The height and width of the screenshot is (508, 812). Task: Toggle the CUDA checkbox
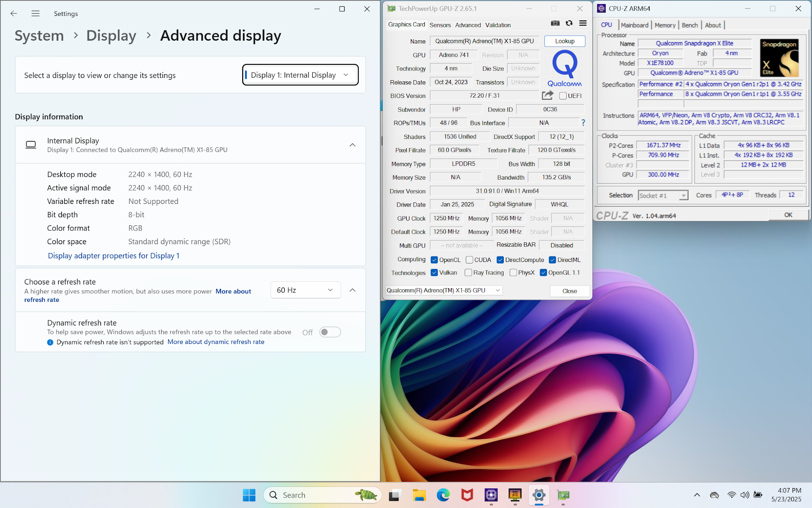coord(469,260)
